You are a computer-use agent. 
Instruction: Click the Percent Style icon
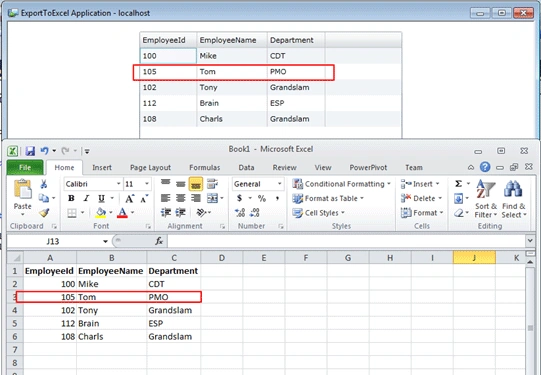pos(262,198)
